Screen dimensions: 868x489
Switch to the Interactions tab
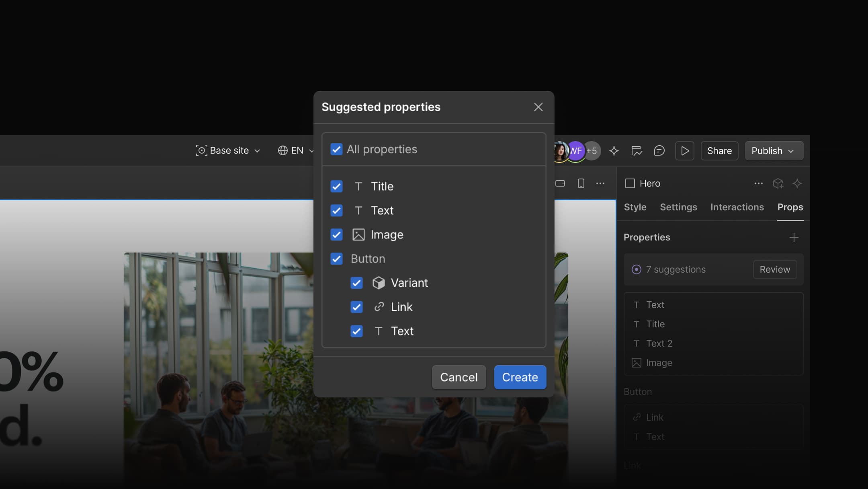point(737,207)
